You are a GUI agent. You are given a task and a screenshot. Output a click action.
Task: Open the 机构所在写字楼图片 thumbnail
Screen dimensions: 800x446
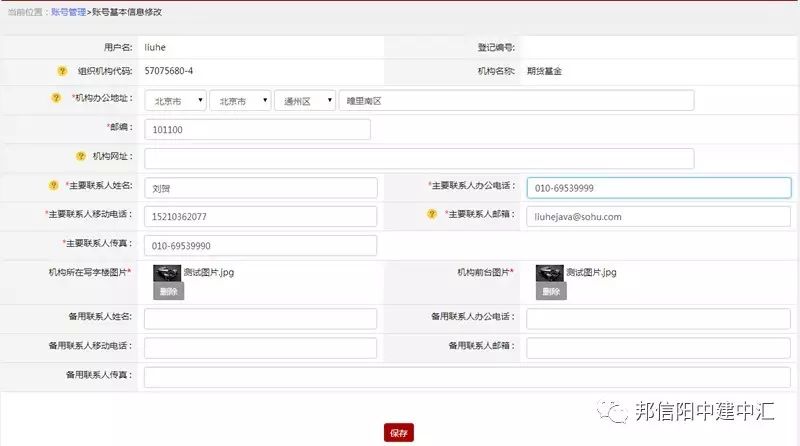pos(167,273)
